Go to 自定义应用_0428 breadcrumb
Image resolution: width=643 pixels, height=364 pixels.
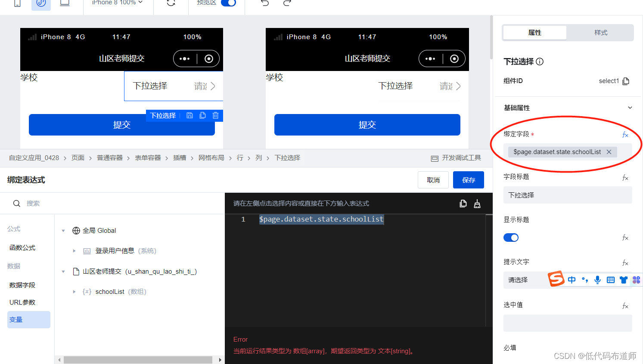tap(34, 158)
